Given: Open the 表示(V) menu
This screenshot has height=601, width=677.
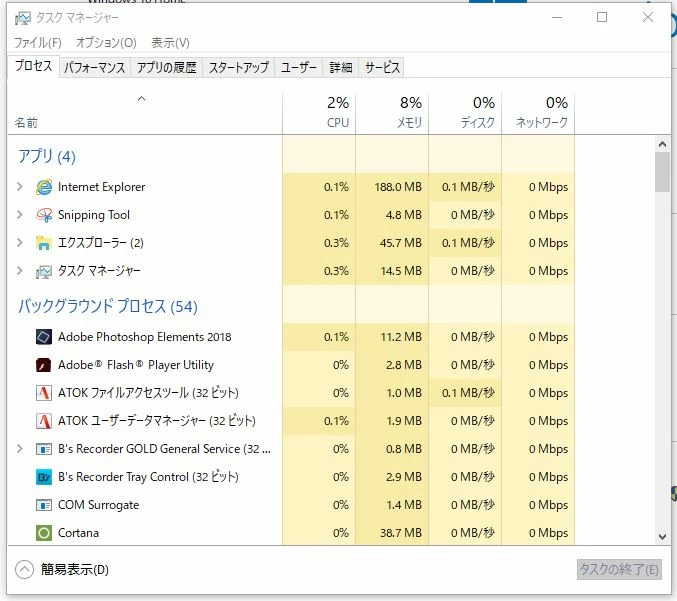Looking at the screenshot, I should click(170, 43).
